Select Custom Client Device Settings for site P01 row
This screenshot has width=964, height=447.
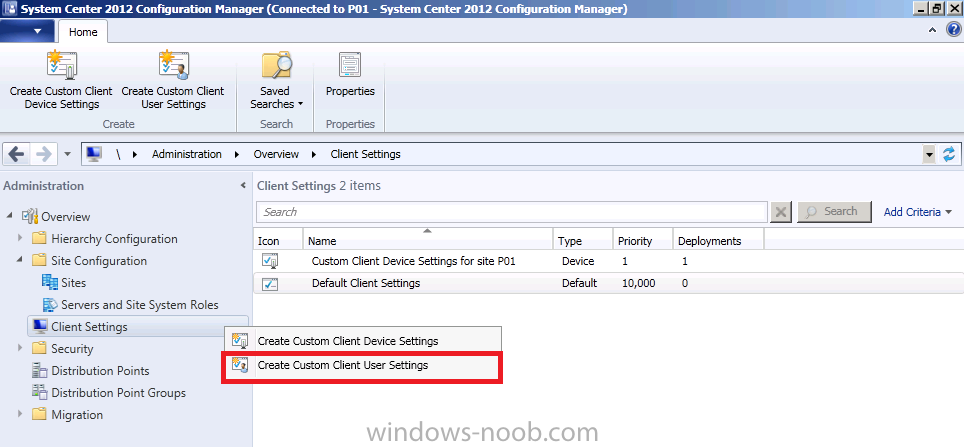[x=607, y=261]
